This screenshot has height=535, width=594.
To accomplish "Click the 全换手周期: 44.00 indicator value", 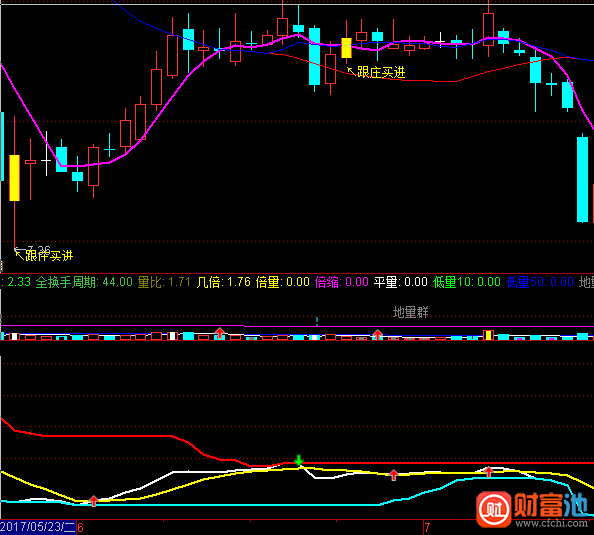I will pos(84,282).
